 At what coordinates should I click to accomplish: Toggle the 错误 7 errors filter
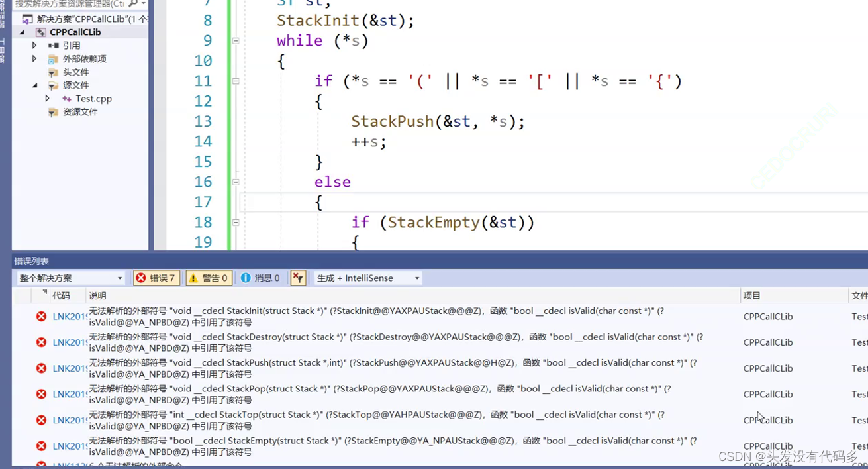(156, 278)
